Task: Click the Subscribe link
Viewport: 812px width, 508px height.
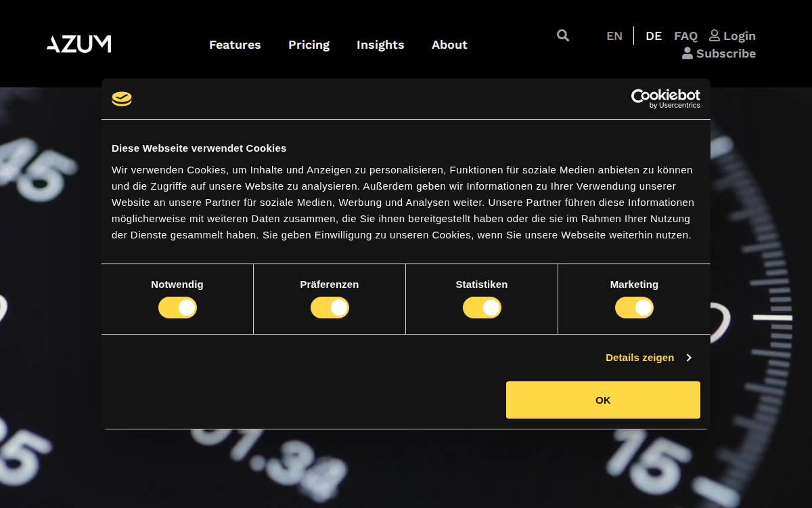Action: [x=719, y=54]
